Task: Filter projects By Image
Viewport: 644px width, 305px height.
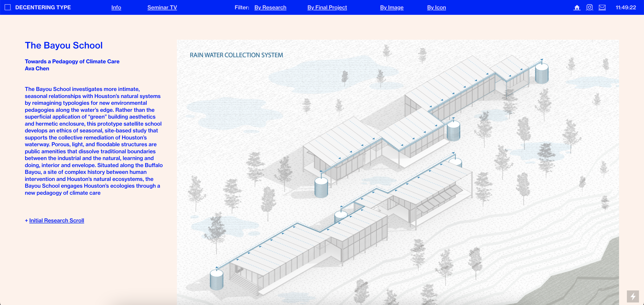Action: [x=392, y=8]
